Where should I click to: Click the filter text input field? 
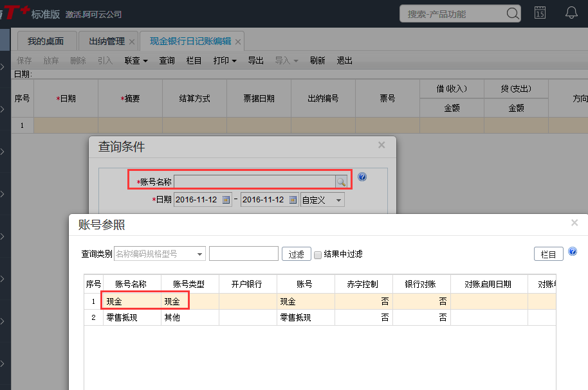[x=243, y=254]
